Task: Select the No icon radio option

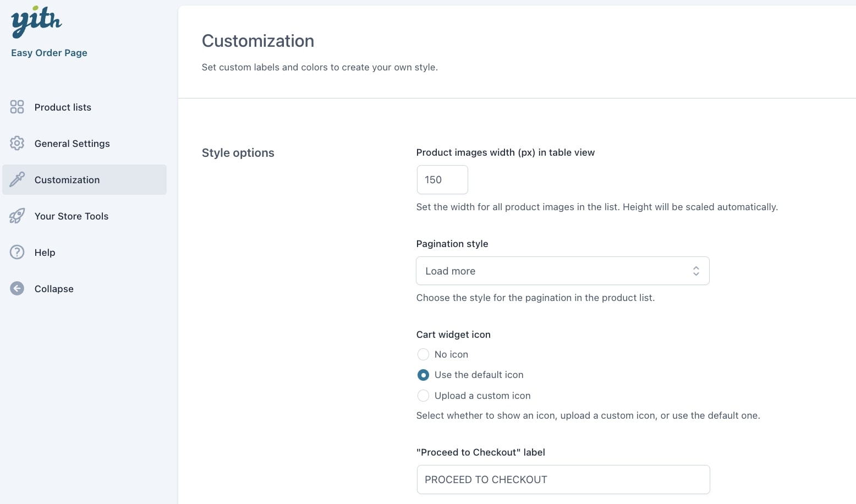Action: coord(423,354)
